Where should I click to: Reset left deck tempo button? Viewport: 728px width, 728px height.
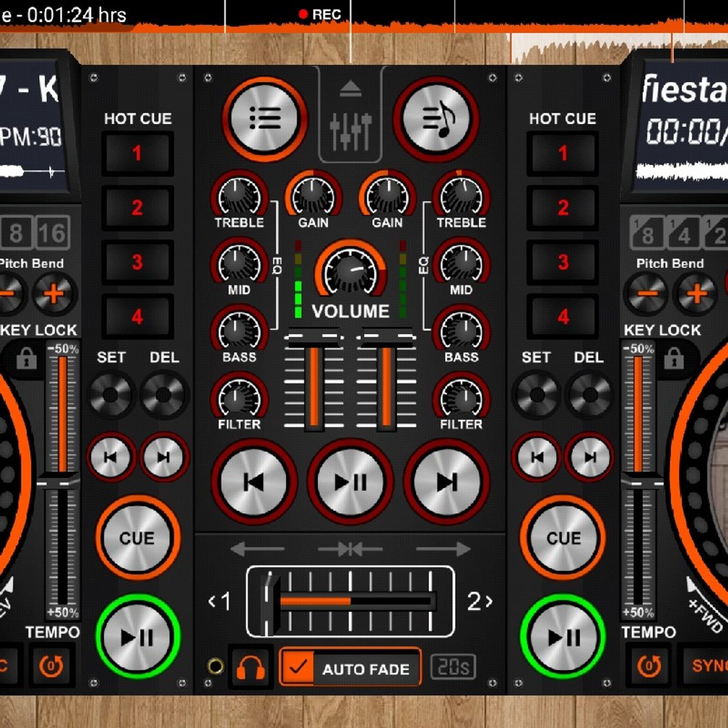tap(52, 666)
